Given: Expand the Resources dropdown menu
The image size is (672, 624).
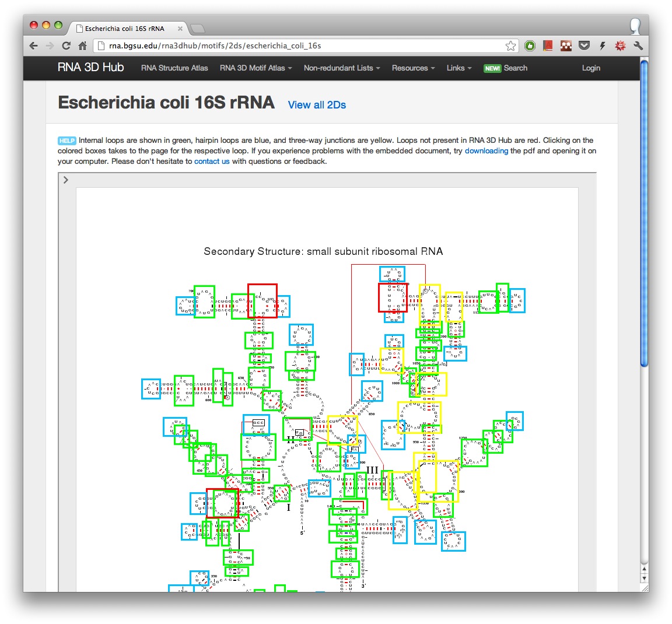Looking at the screenshot, I should 413,68.
